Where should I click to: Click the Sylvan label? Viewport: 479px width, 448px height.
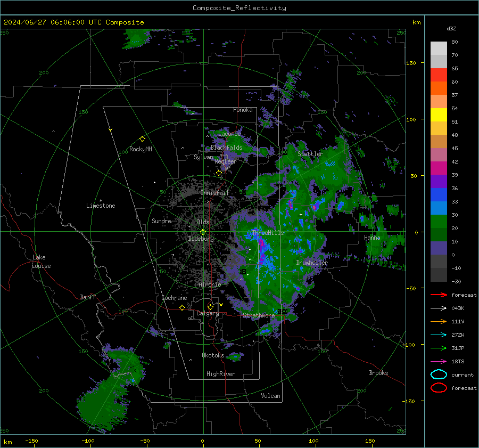coord(203,157)
